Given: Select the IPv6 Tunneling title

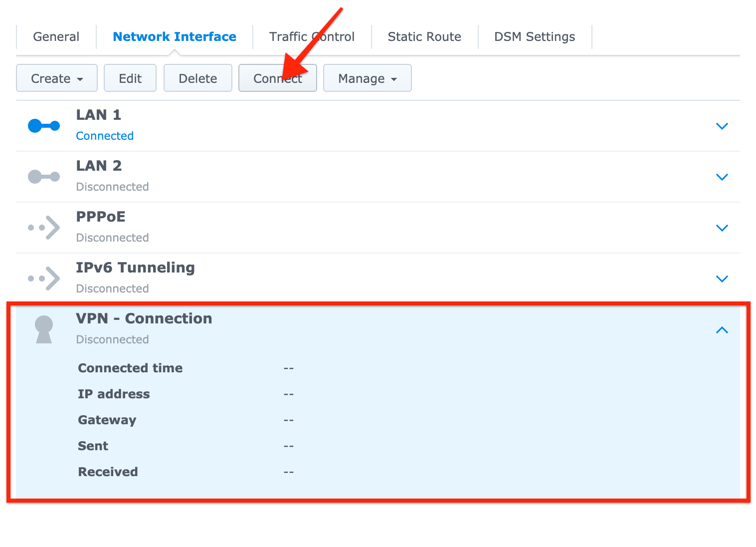Looking at the screenshot, I should [135, 268].
